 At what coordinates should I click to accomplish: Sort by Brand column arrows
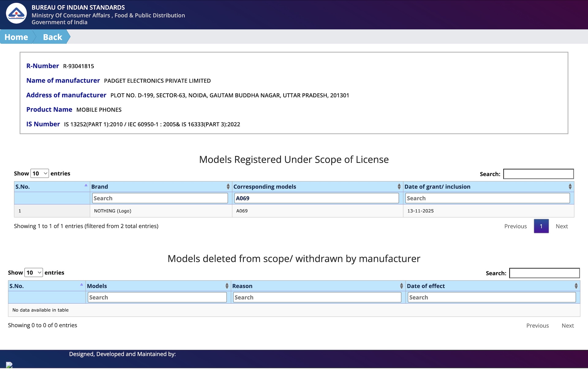pos(228,187)
